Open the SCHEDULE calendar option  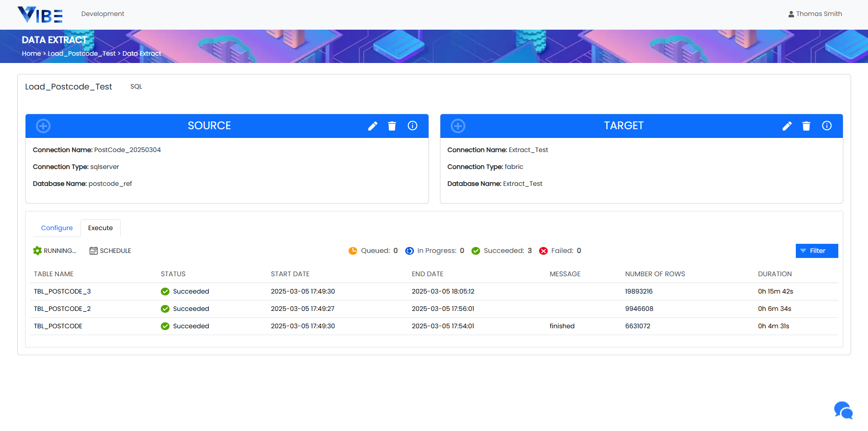click(x=110, y=251)
